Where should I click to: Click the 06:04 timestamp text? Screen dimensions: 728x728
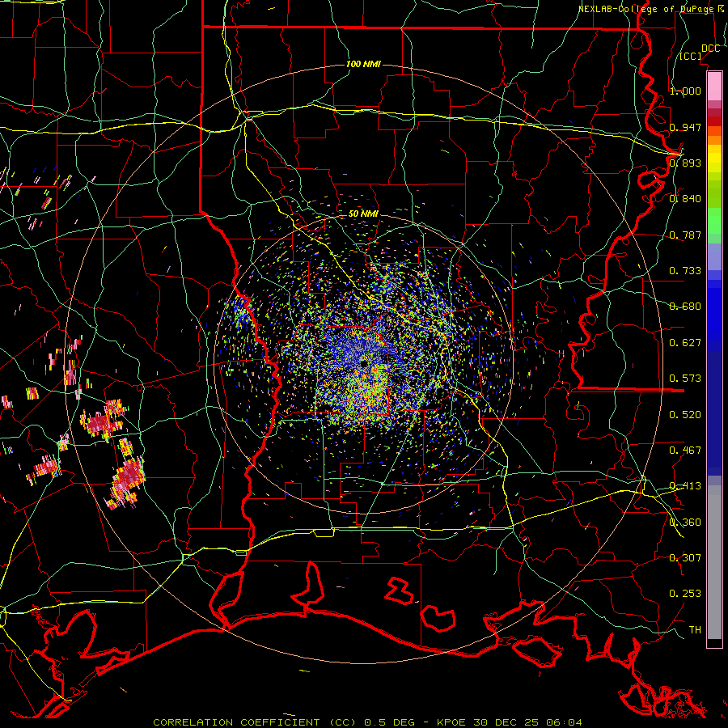[562, 722]
